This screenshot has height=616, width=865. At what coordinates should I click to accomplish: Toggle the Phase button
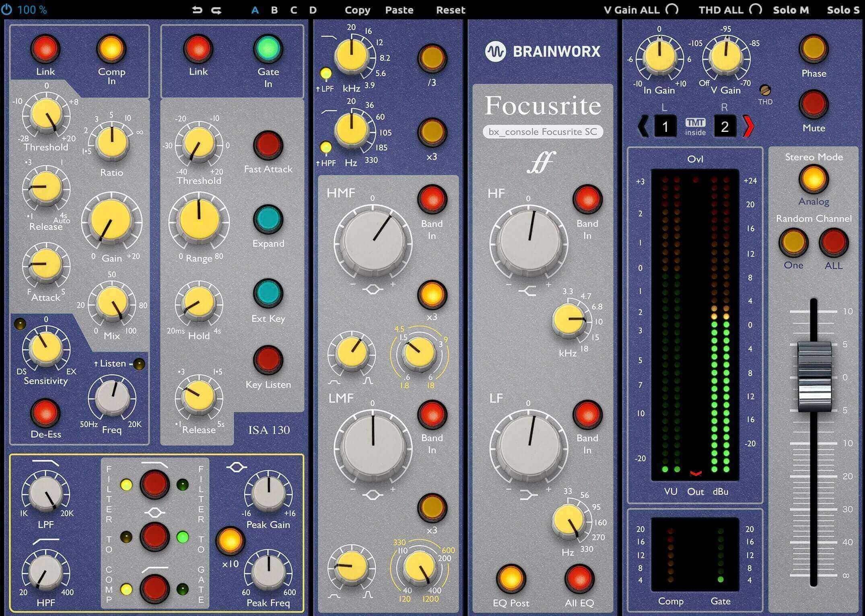[814, 49]
